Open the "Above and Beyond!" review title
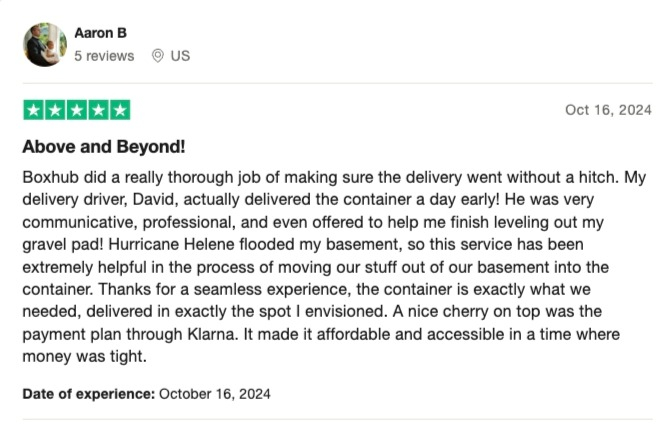The height and width of the screenshot is (432, 672). (104, 147)
